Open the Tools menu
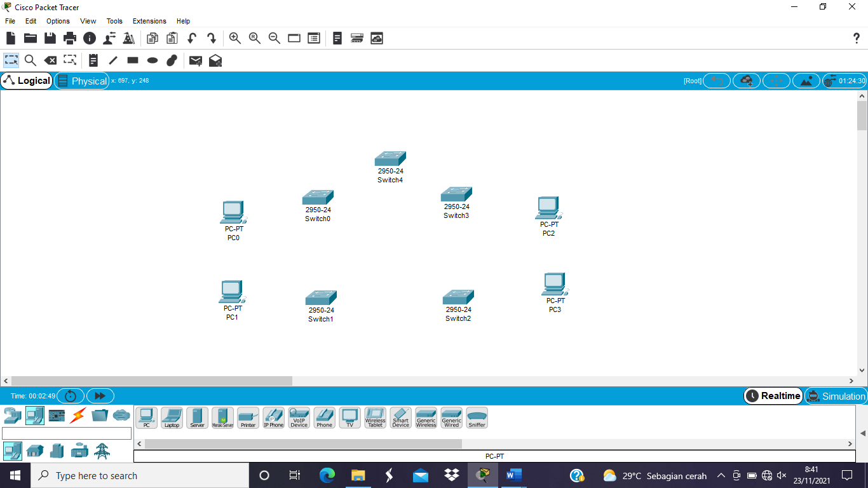This screenshot has width=868, height=488. pyautogui.click(x=114, y=21)
